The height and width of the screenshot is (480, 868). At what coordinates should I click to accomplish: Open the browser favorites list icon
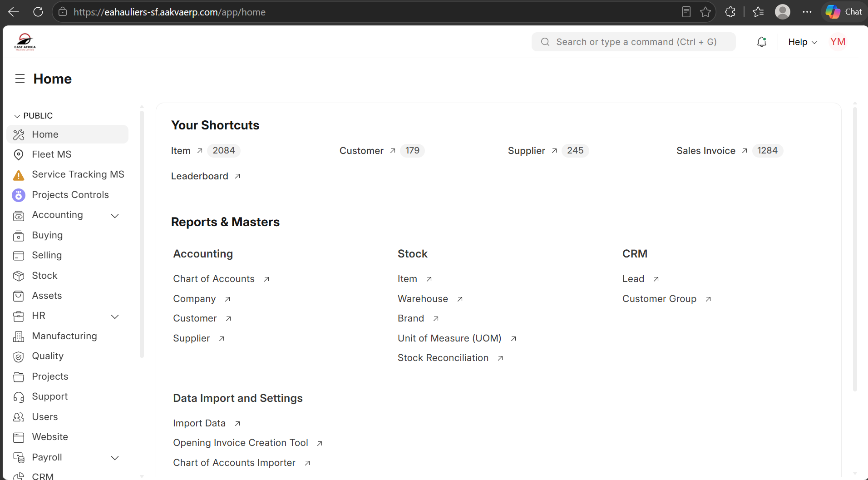point(758,12)
